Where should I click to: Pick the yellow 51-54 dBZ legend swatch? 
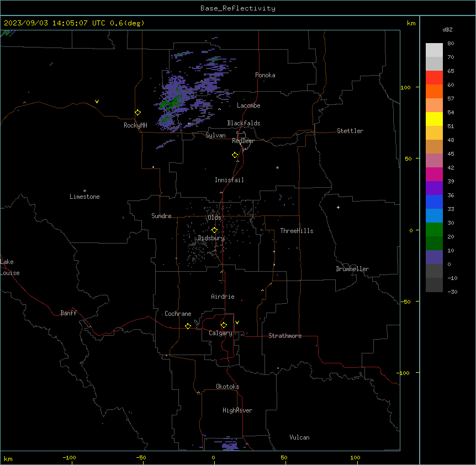434,119
